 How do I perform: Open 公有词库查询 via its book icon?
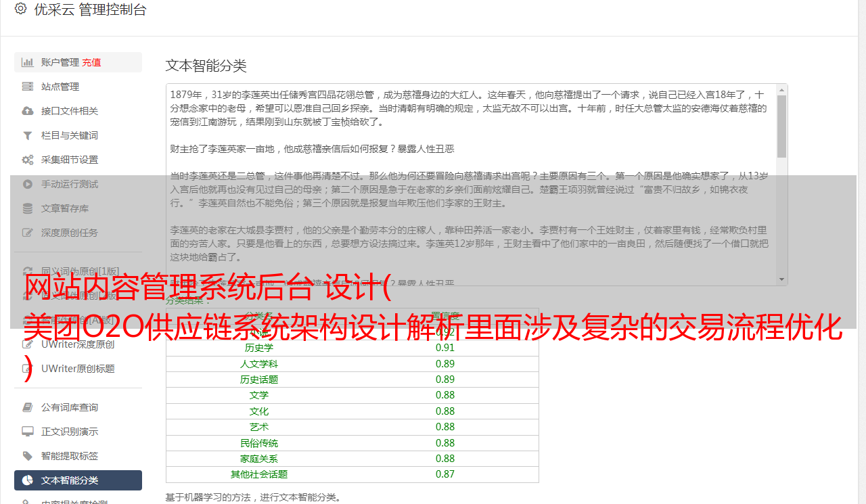pos(28,407)
